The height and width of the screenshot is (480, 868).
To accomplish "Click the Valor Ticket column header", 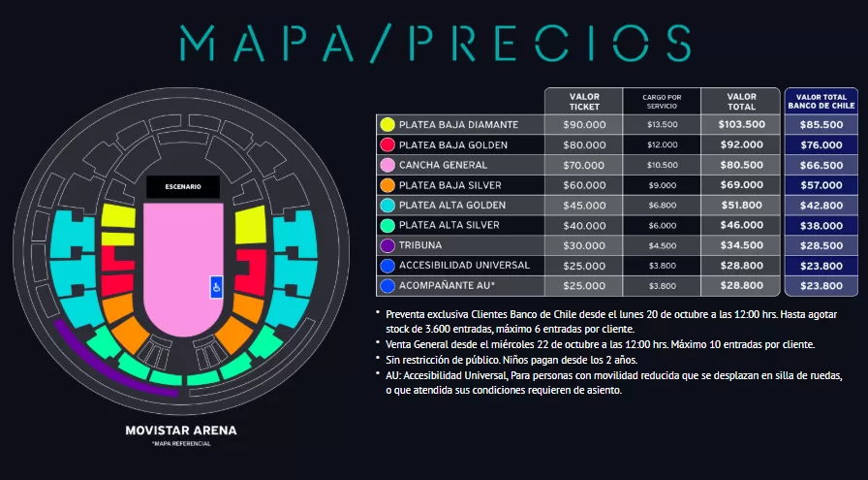I will [x=584, y=102].
